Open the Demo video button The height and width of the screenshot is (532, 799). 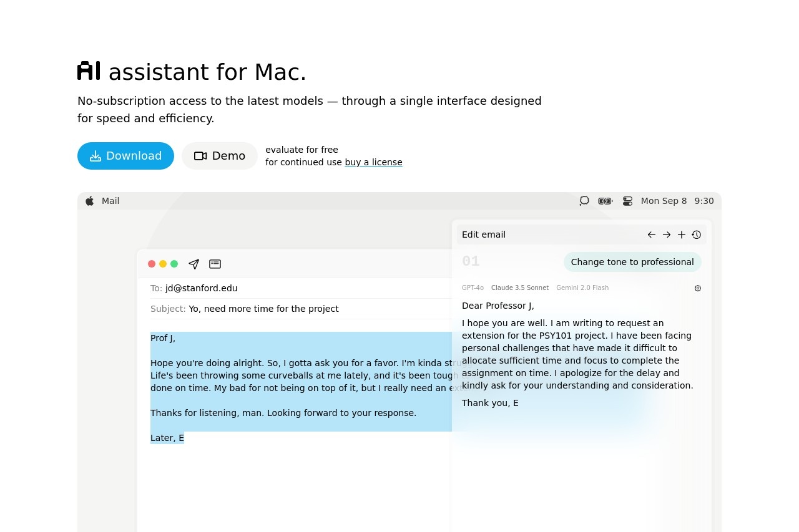coord(220,156)
